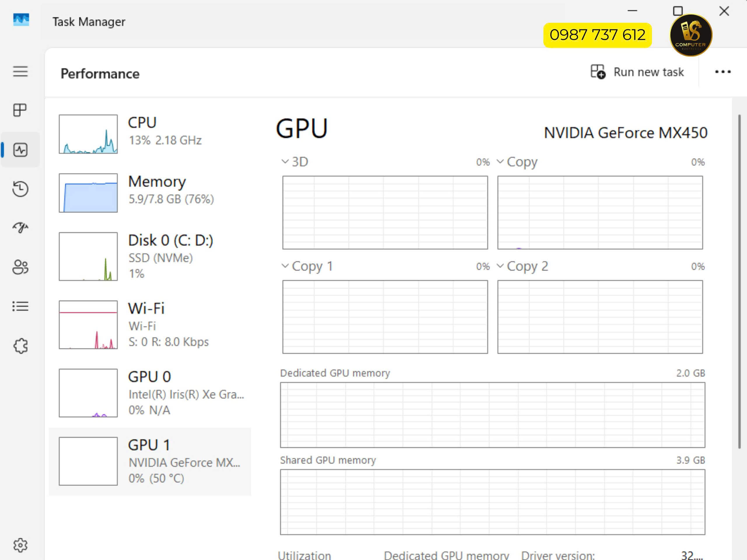This screenshot has width=747, height=560.
Task: Open the Services puzzle-piece icon
Action: coord(21,346)
